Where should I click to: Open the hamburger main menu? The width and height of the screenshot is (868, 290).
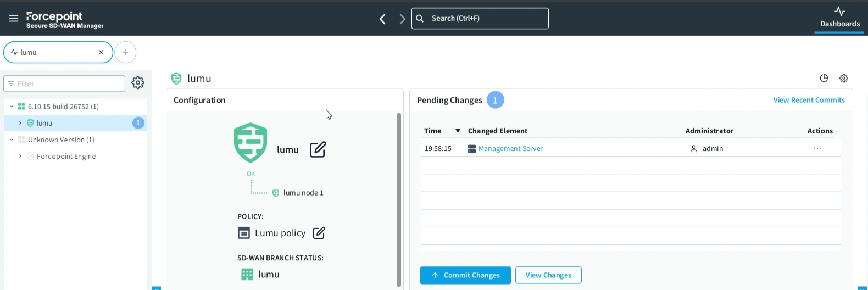tap(14, 19)
